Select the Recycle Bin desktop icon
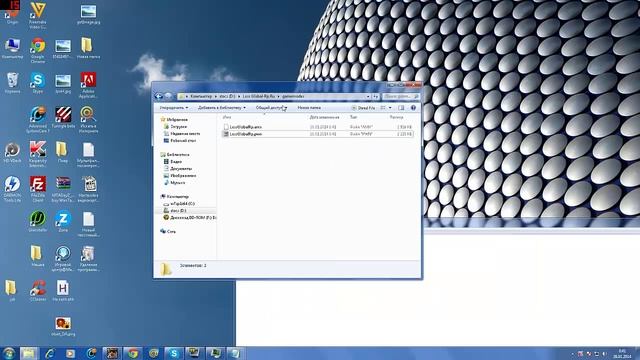Image resolution: width=640 pixels, height=360 pixels. tap(12, 83)
